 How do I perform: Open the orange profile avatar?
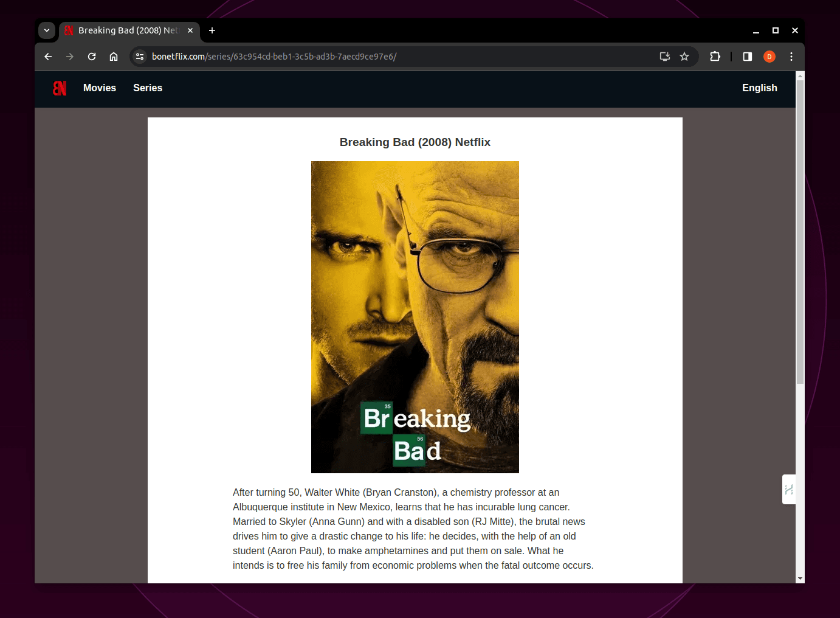[769, 57]
